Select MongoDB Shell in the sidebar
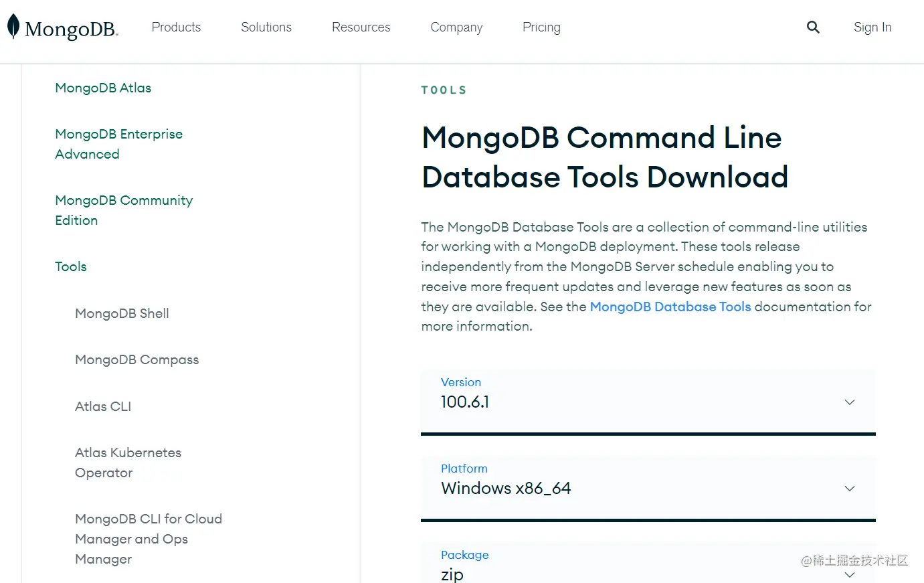Viewport: 924px width, 583px height. point(122,313)
